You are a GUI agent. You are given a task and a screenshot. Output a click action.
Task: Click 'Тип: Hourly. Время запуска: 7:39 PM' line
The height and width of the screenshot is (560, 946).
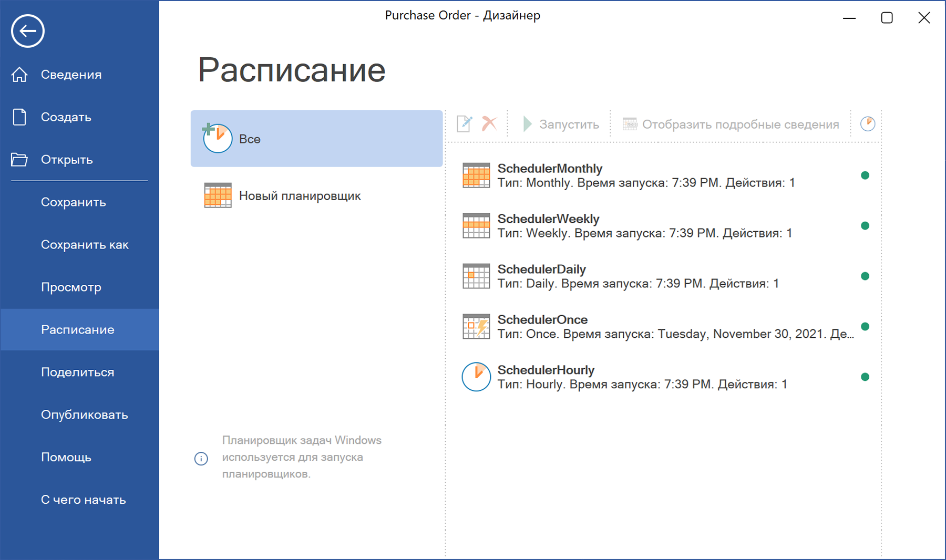[x=643, y=385]
